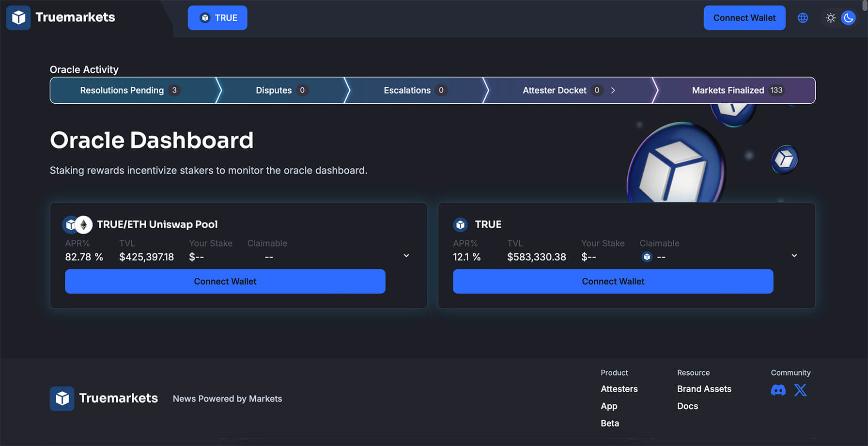Click Connect Wallet in top header
Image resolution: width=868 pixels, height=446 pixels.
744,18
